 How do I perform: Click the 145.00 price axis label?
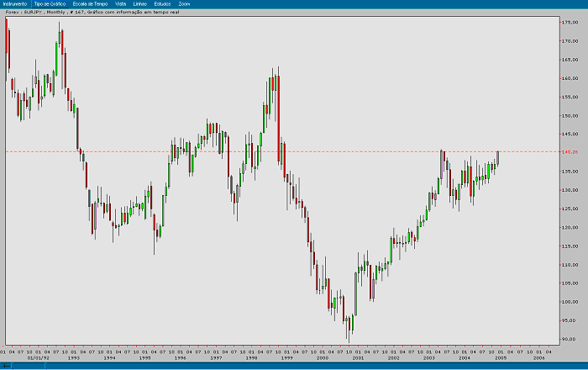[570, 134]
